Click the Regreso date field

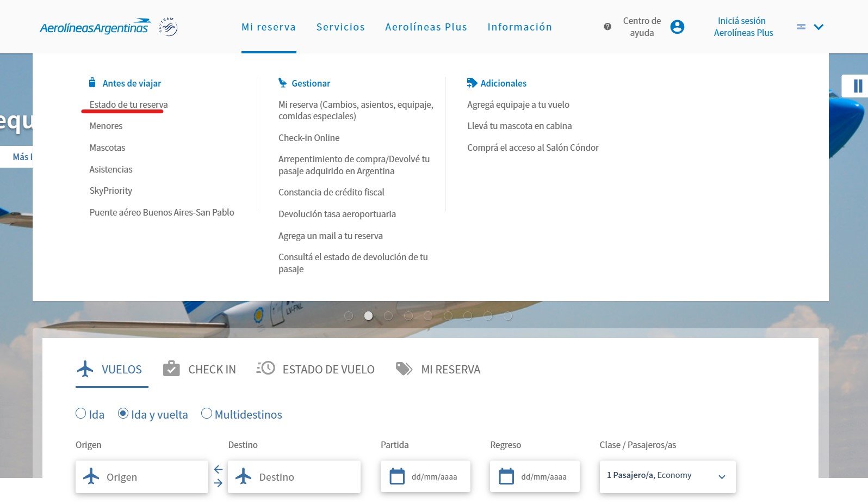point(535,476)
